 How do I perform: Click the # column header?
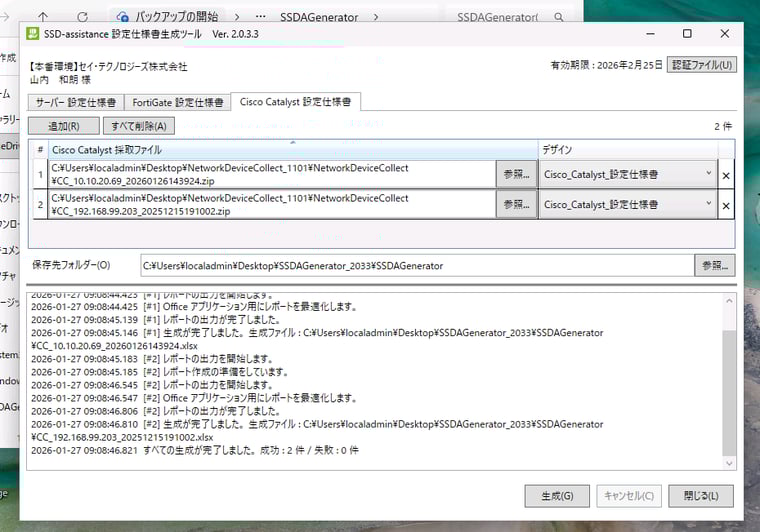point(40,150)
